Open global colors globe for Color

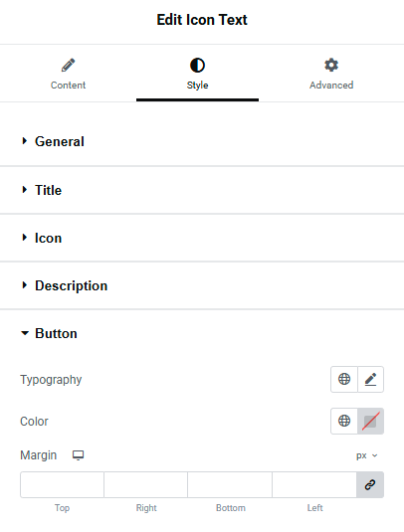344,421
